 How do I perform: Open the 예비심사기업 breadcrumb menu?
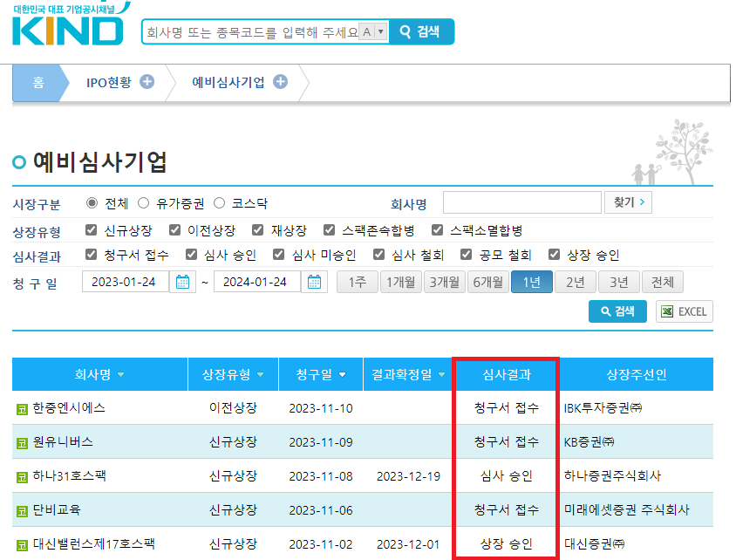click(x=228, y=83)
